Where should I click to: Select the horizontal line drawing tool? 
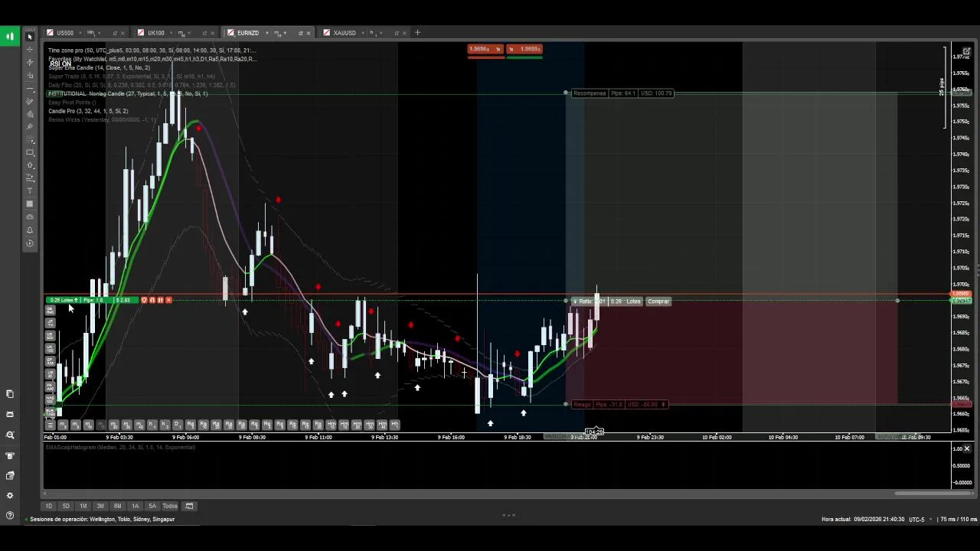[x=30, y=88]
